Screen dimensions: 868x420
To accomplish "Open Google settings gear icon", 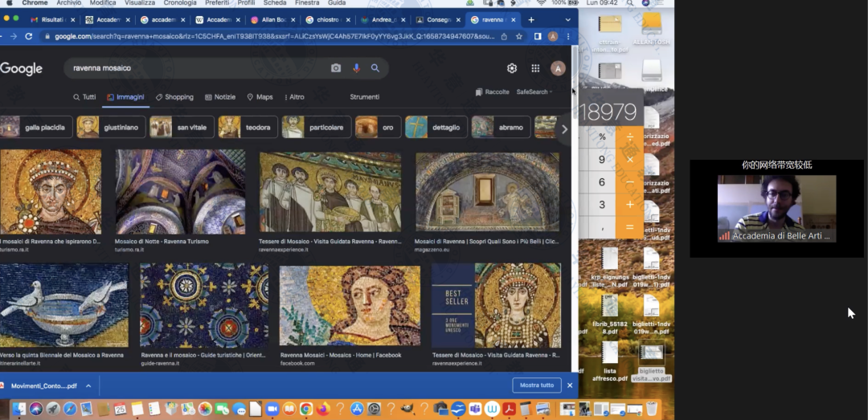I will [512, 68].
